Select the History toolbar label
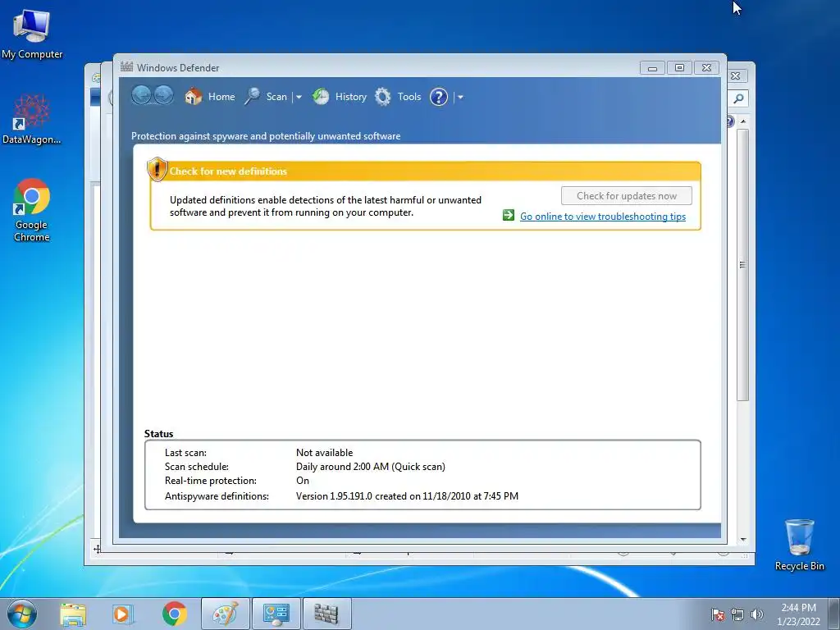This screenshot has height=630, width=840. click(351, 97)
